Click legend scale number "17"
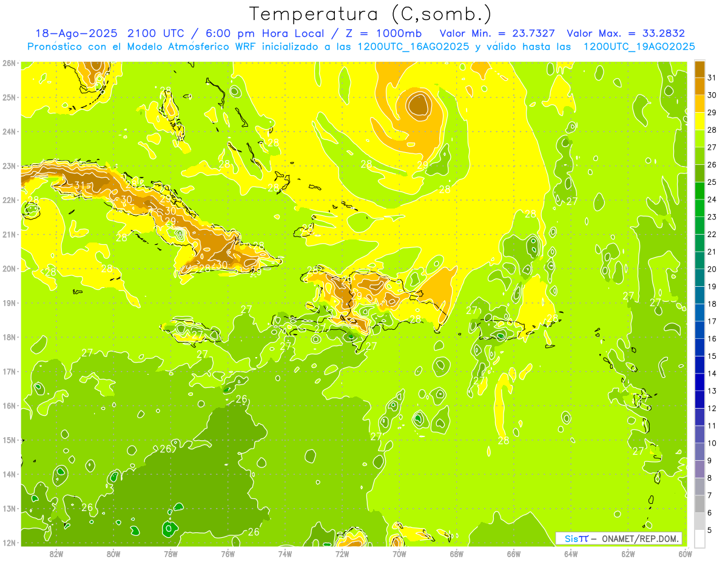Image resolution: width=728 pixels, height=562 pixels. click(712, 321)
